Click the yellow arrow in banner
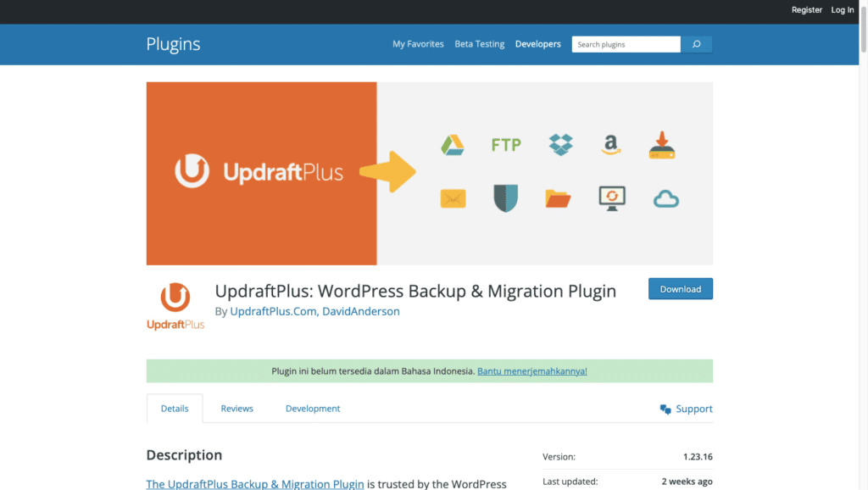Viewport: 868px width, 490px height. coord(387,171)
